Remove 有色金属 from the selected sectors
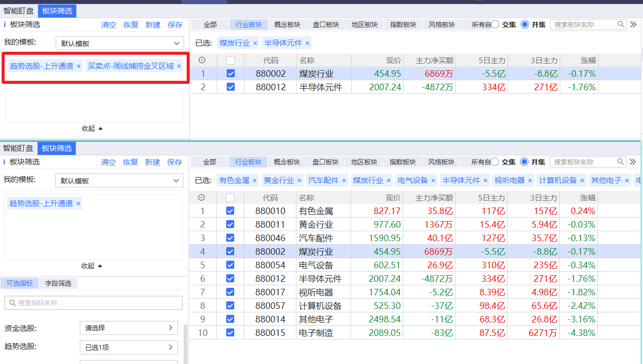Image resolution: width=643 pixels, height=364 pixels. pos(254,180)
